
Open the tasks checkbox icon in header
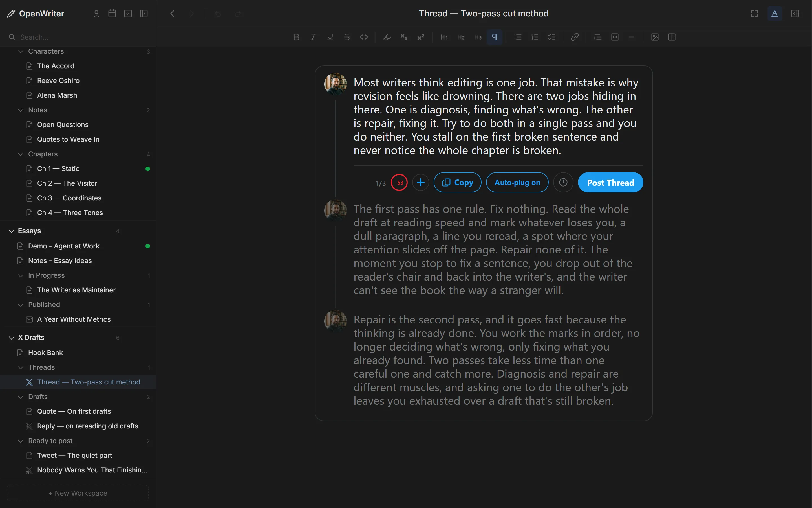(x=128, y=14)
